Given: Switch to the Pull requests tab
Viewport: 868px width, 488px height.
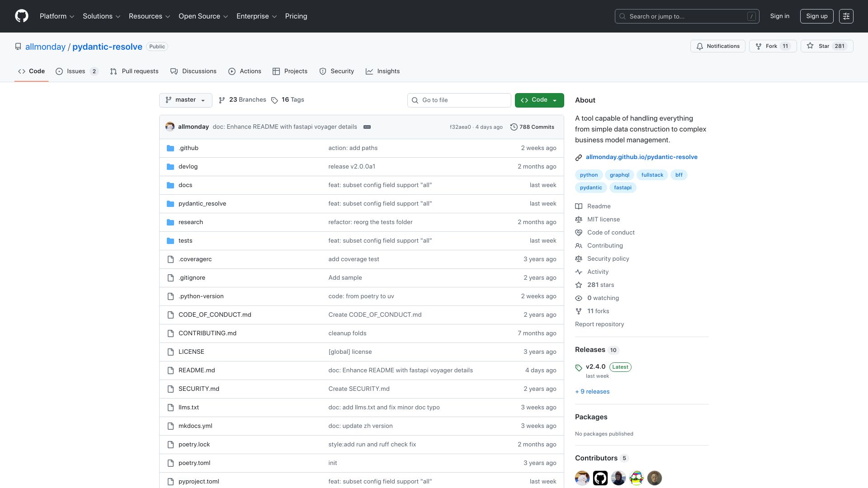Looking at the screenshot, I should point(134,71).
